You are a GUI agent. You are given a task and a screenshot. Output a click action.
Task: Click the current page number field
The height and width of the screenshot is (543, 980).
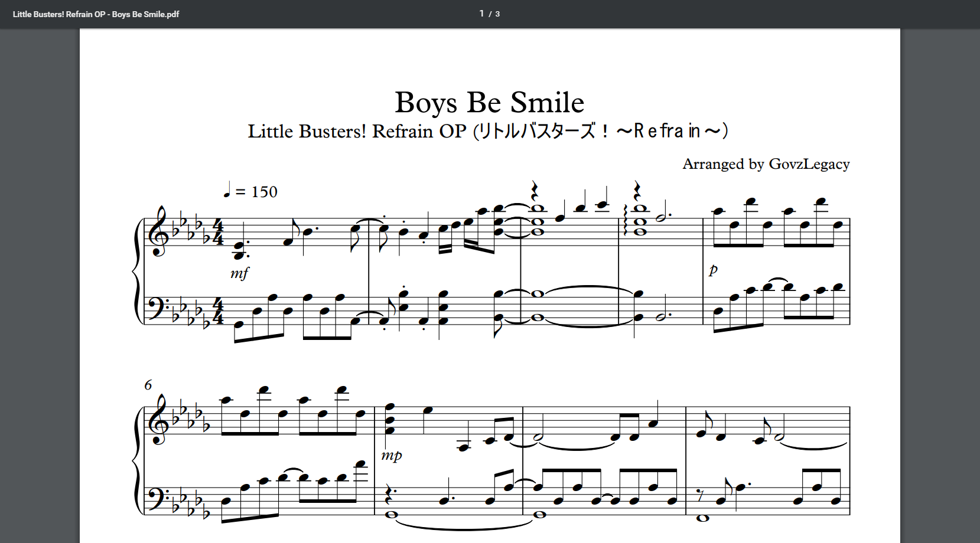click(x=482, y=14)
